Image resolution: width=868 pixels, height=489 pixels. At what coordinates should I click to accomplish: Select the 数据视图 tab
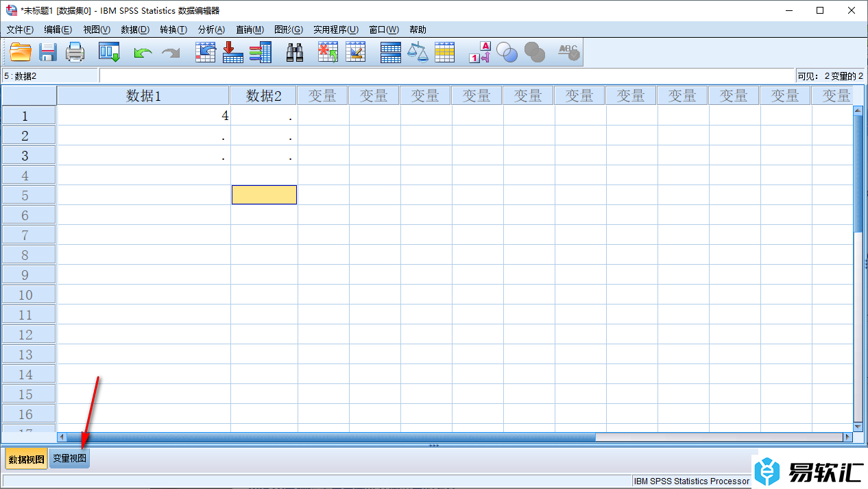click(x=27, y=459)
